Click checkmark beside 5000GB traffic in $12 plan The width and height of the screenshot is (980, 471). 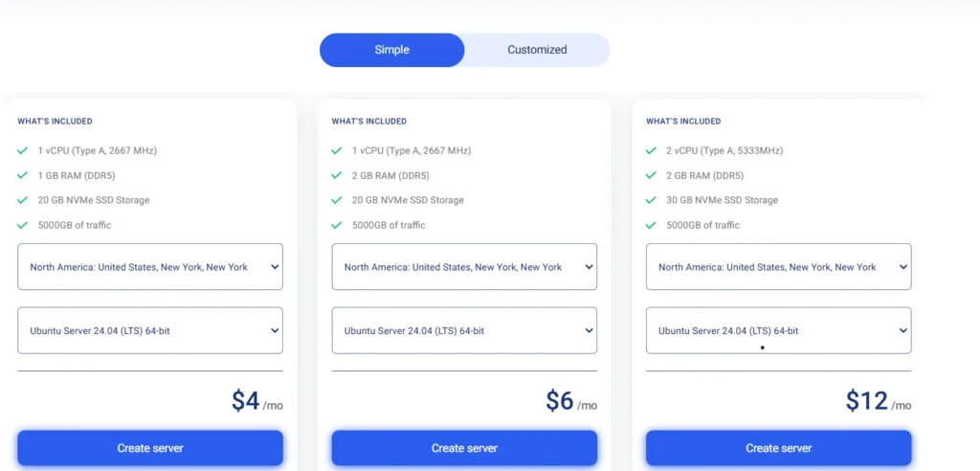coord(652,225)
